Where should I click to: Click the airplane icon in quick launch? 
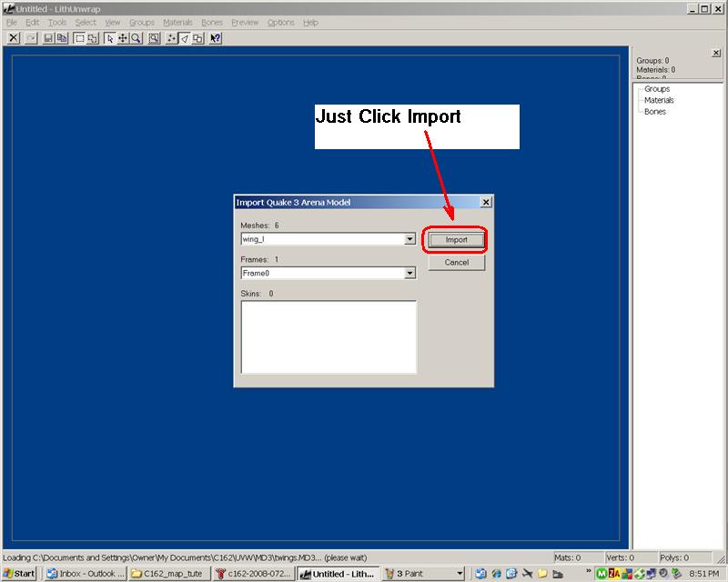coord(527,574)
